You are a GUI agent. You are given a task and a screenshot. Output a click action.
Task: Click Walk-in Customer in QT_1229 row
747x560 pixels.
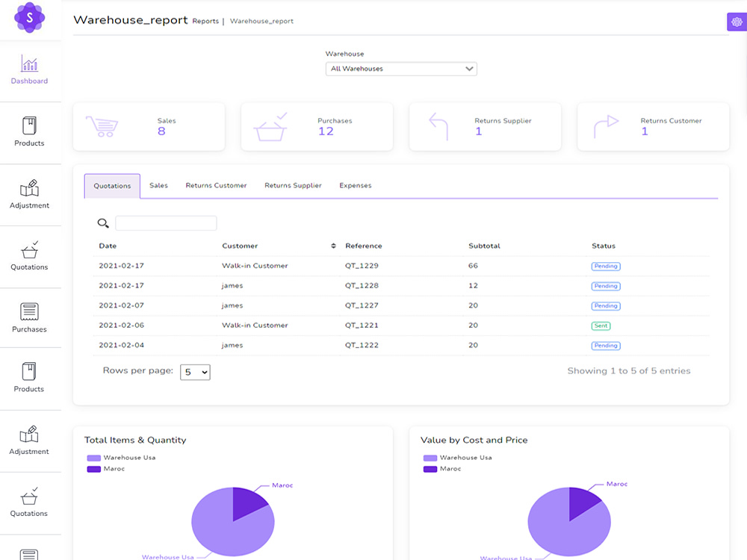(255, 266)
